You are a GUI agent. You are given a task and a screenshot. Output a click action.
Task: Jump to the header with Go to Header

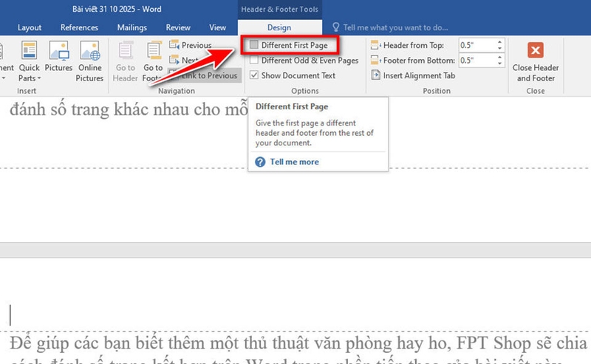[x=126, y=61]
